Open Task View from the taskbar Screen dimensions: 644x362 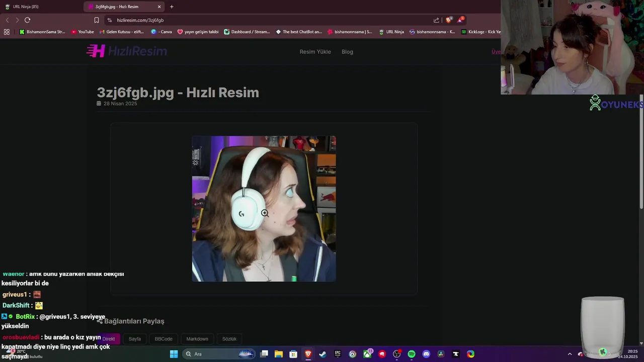click(264, 354)
